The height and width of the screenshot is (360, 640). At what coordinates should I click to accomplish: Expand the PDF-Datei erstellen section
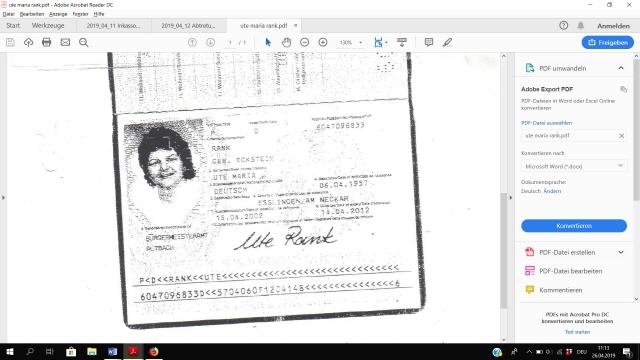click(x=621, y=252)
